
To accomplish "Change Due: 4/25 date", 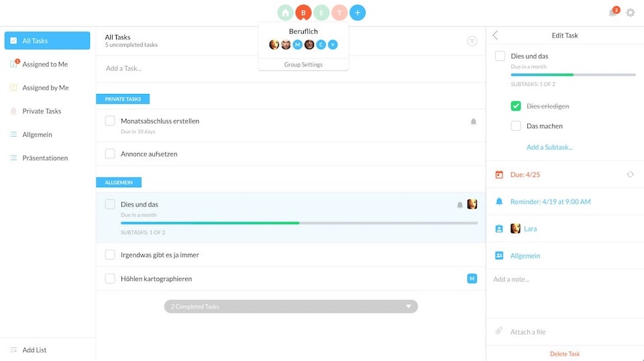I will point(525,174).
